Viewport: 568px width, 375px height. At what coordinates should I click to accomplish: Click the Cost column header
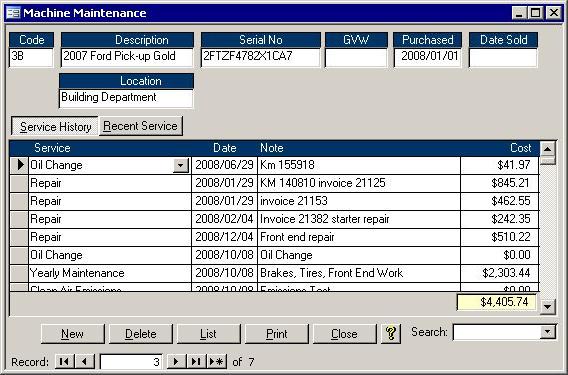click(520, 148)
